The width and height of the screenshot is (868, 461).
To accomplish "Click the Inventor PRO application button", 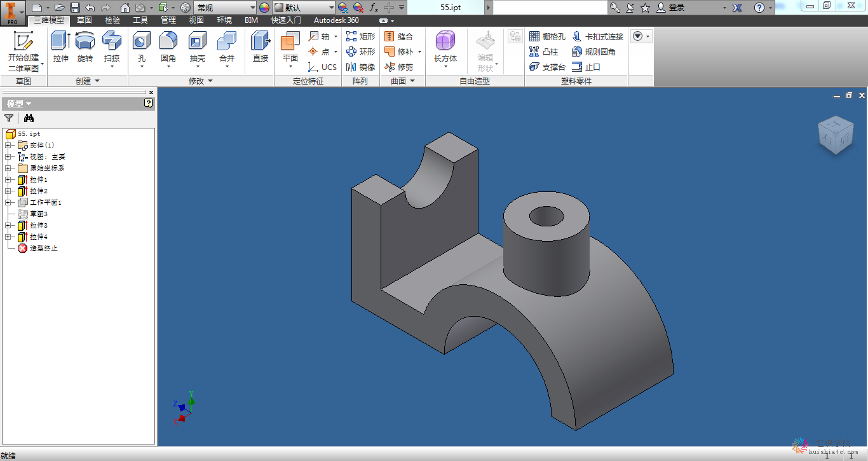I will click(13, 12).
